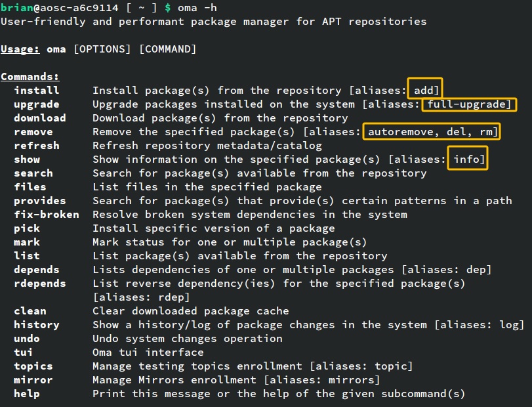This screenshot has height=407, width=532.
Task: Click the 'install' command name
Action: pos(37,91)
